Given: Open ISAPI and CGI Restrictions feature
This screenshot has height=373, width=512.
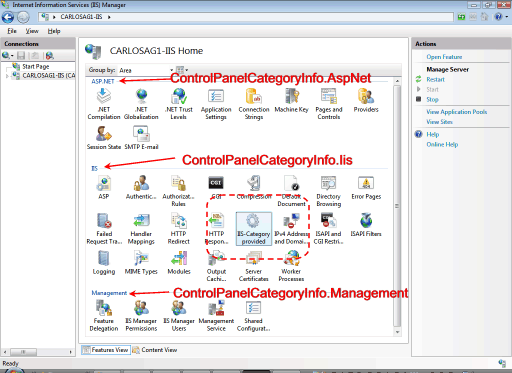Looking at the screenshot, I should pos(329,229).
